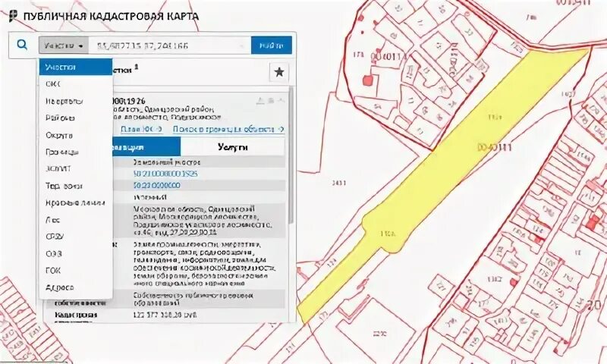The image size is (607, 364).
Task: Select Адреса in the dropdown list
Action: point(76,287)
